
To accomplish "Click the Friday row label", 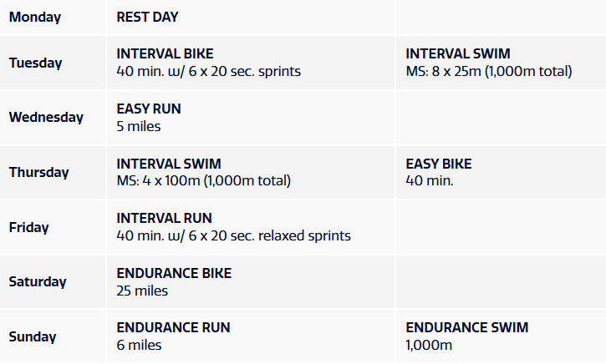I will click(x=29, y=227).
